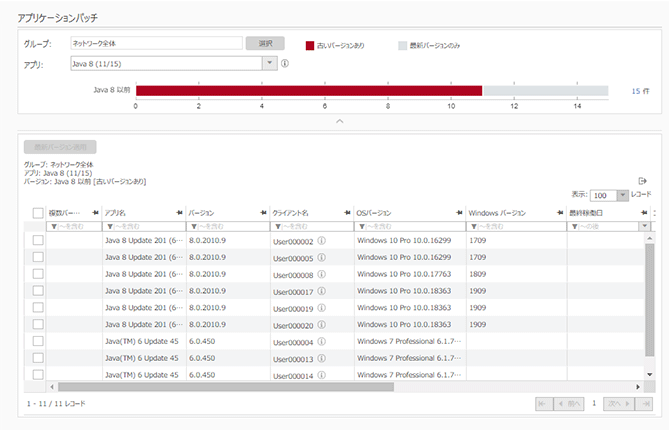Screen dimensions: 670x431
Task: Click the info icon next to User000002
Action: [x=322, y=241]
